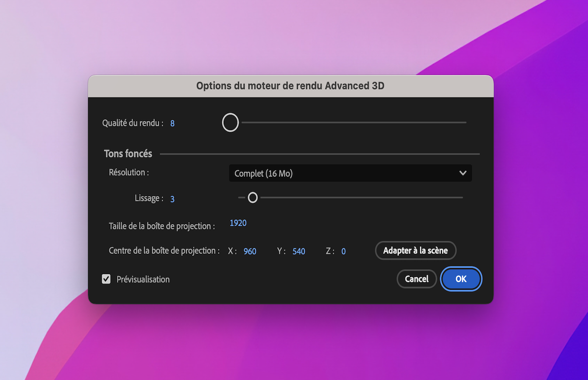Edit the Z coordinate value 0
Screen dimensions: 588x380
343,251
